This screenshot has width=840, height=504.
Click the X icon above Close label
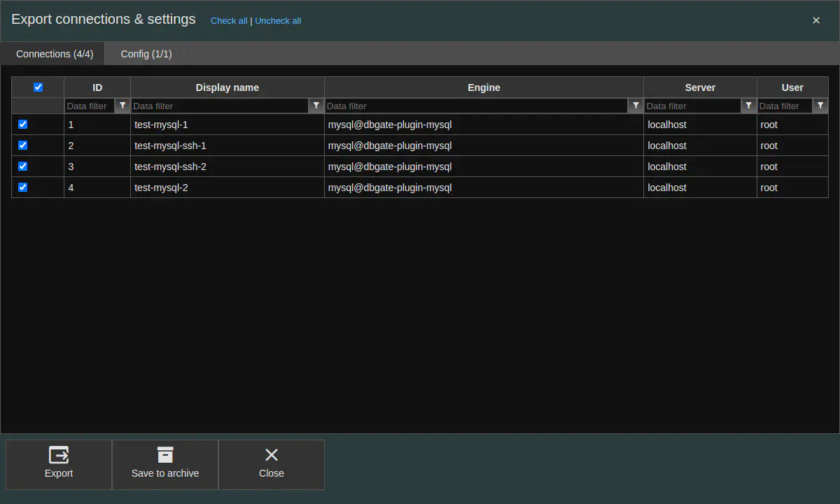click(272, 456)
